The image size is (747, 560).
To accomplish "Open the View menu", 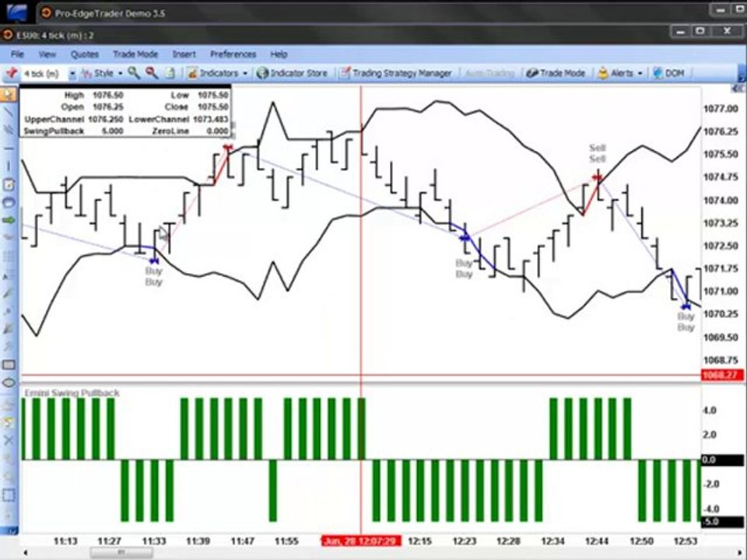I will point(47,54).
